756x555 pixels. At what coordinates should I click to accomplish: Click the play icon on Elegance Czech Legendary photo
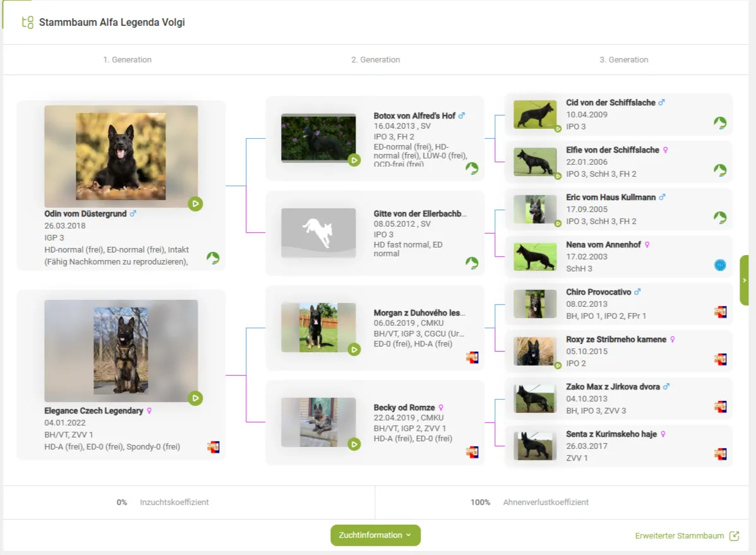(195, 398)
